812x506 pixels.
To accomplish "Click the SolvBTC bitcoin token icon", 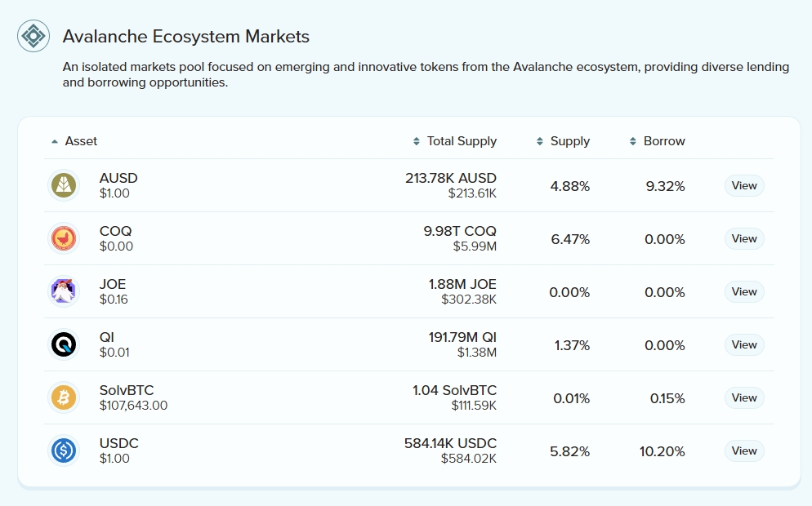I will [x=64, y=397].
